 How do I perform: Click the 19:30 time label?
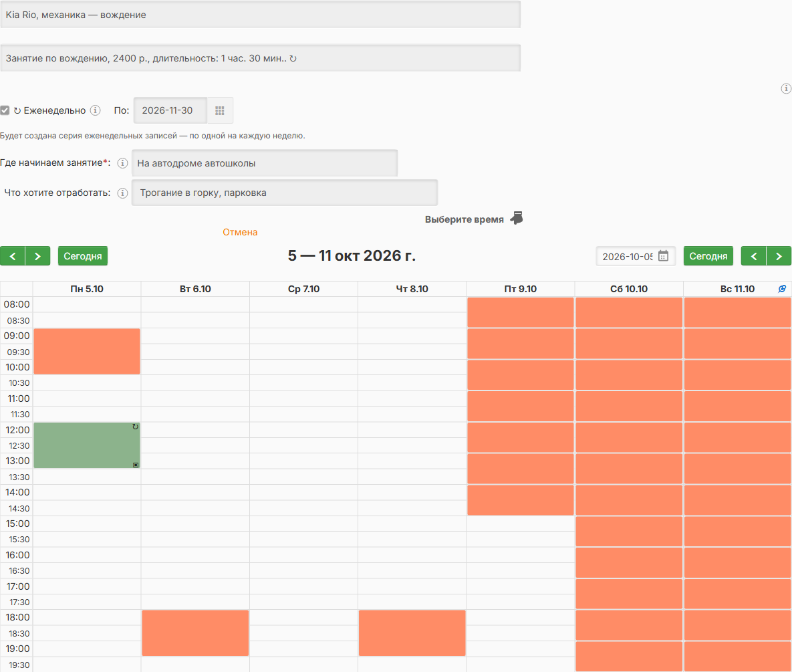[x=19, y=665]
